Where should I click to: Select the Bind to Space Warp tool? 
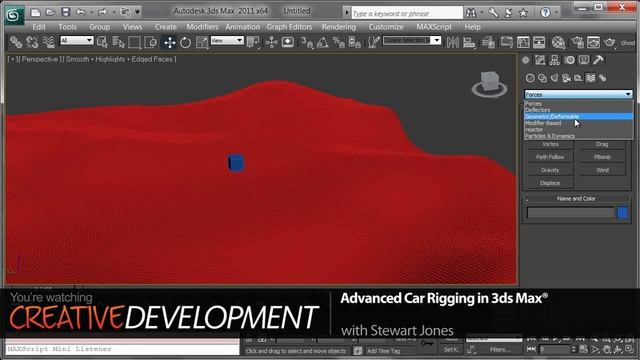point(49,42)
